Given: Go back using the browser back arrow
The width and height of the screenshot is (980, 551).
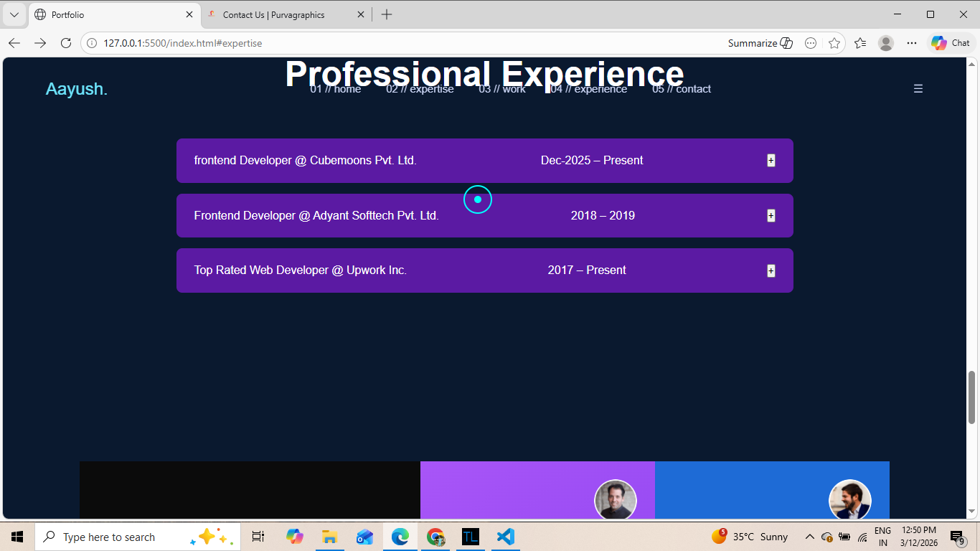Looking at the screenshot, I should click(14, 43).
